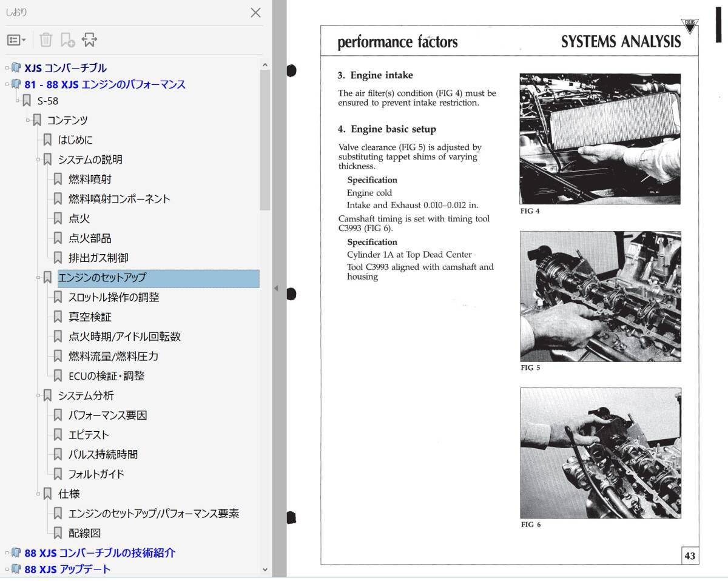Select the 燃料流量/燃料圧力 bookmark
Image resolution: width=728 pixels, height=581 pixels.
coord(113,357)
